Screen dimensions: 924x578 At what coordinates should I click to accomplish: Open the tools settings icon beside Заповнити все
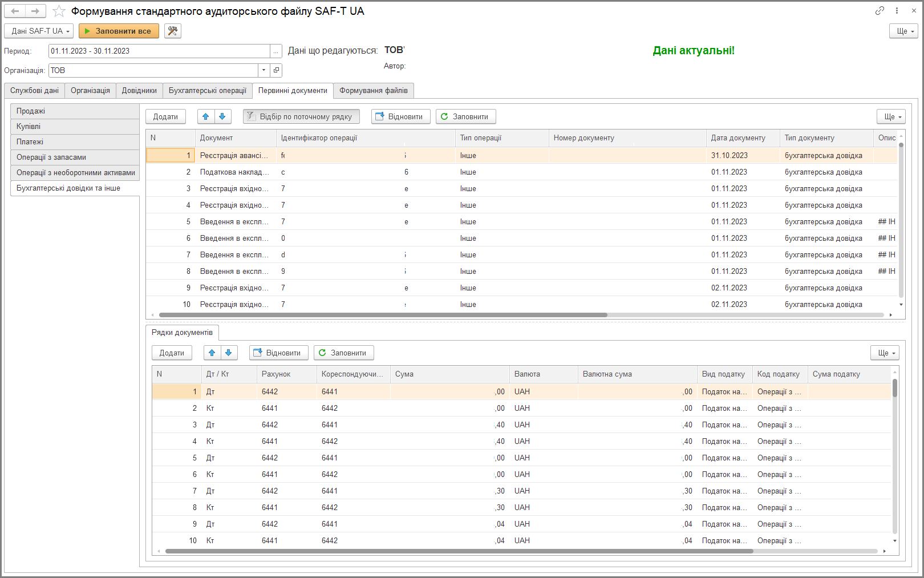tap(173, 31)
